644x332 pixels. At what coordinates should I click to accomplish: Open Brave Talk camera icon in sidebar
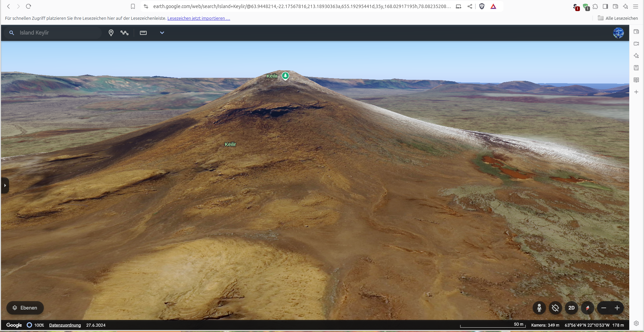636,44
